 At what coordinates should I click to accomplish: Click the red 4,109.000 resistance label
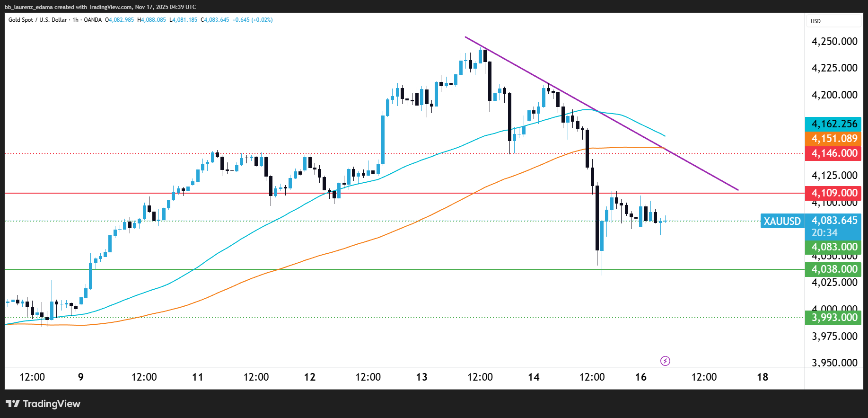point(833,193)
